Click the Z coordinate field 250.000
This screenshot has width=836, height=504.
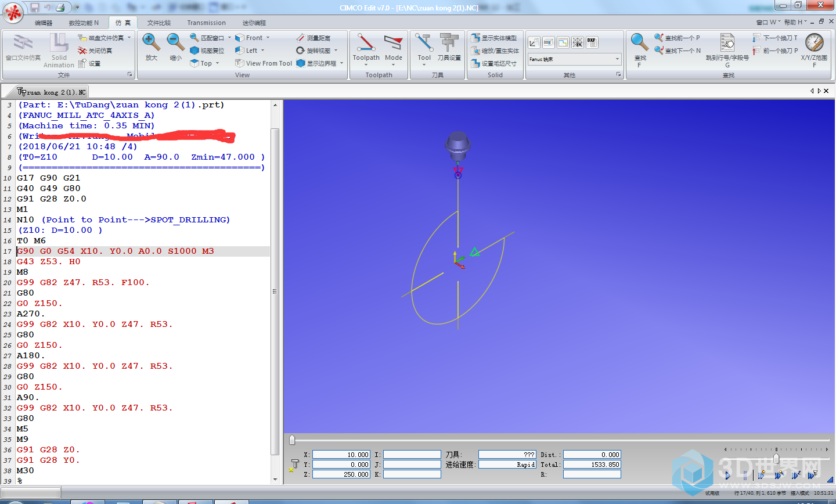[x=341, y=474]
